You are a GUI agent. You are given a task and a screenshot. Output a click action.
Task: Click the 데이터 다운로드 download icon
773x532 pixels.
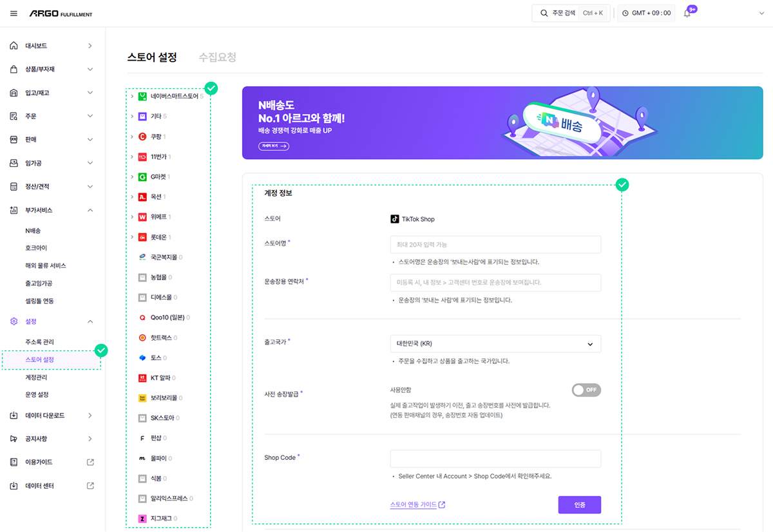click(x=14, y=415)
